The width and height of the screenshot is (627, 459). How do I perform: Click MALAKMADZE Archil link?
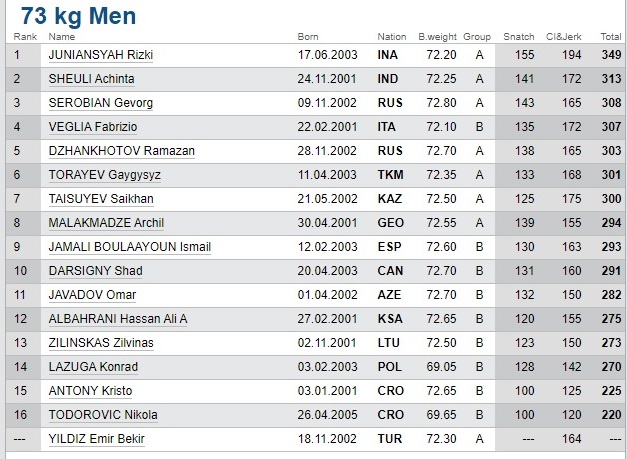click(106, 223)
